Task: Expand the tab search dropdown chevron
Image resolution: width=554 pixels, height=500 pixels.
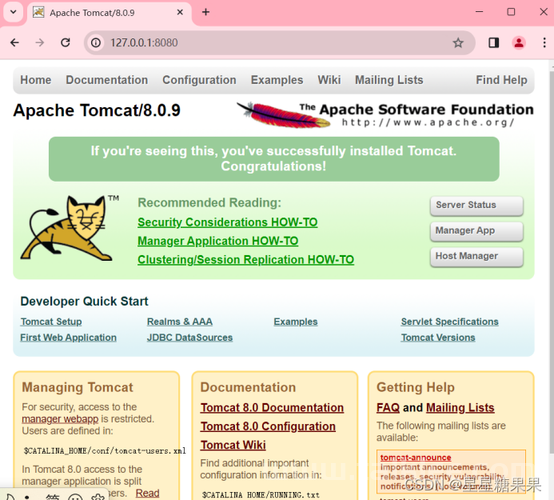Action: (x=13, y=12)
